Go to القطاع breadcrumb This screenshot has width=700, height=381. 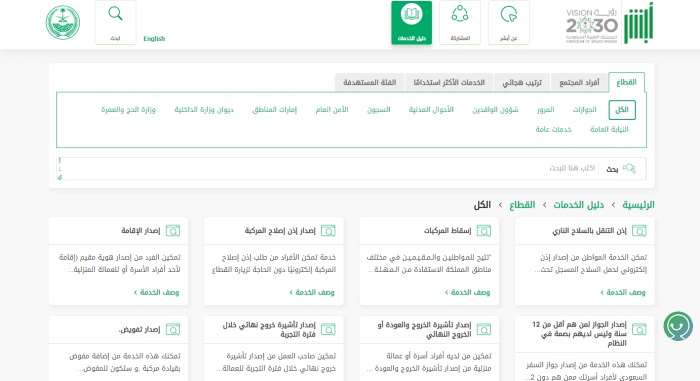[522, 205]
